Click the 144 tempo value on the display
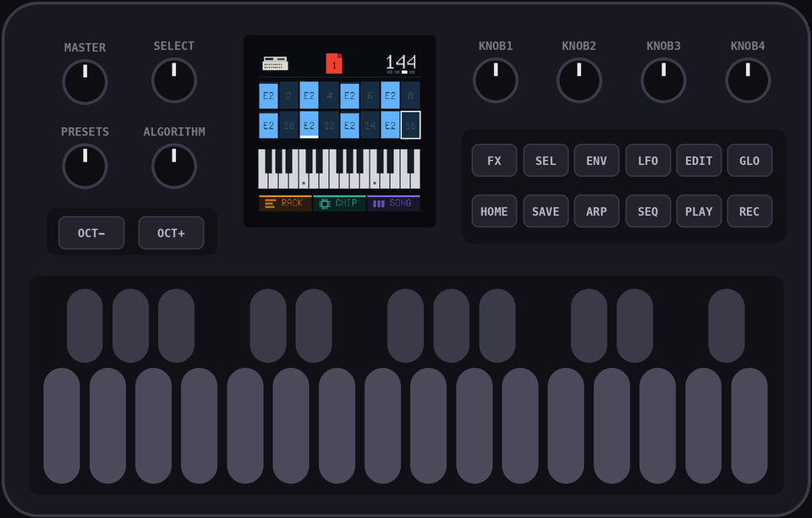 click(401, 63)
